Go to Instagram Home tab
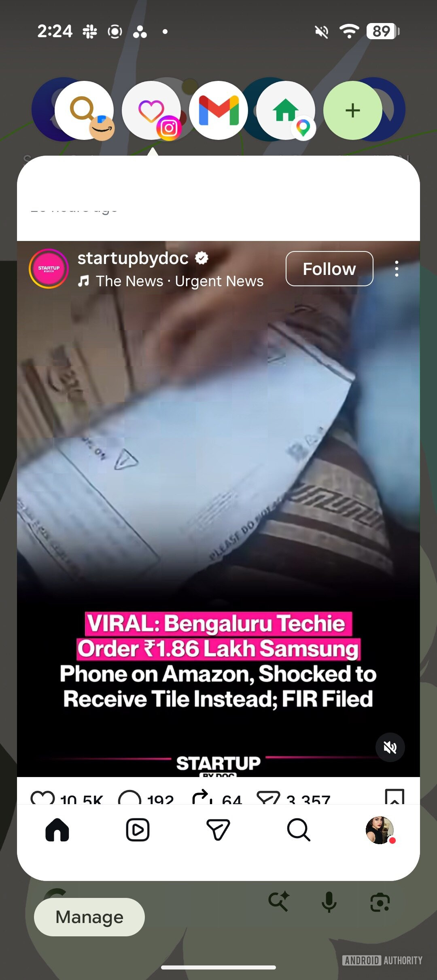 [x=57, y=830]
